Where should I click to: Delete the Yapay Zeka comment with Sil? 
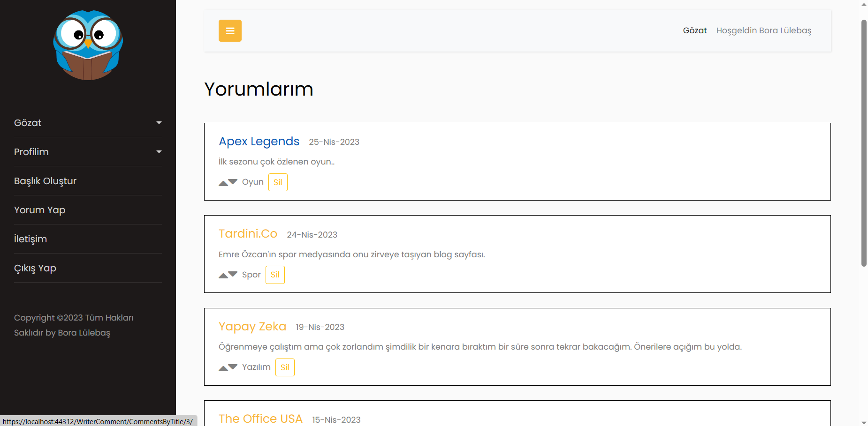(285, 367)
